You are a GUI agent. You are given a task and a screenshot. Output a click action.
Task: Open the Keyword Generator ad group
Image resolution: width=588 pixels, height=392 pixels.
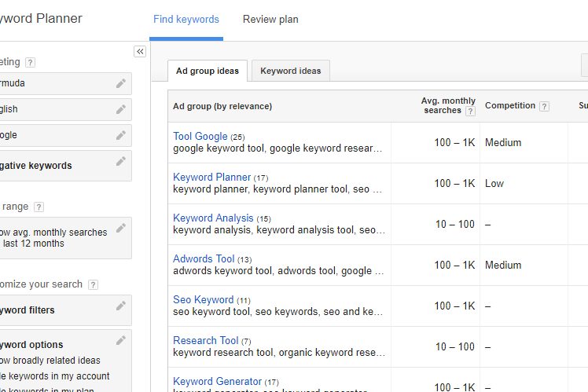(217, 382)
